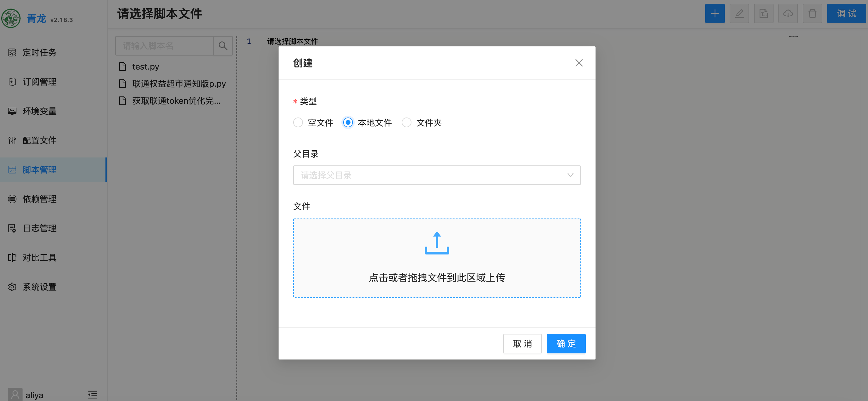Open 定时任务 in the sidebar
This screenshot has height=401, width=868.
[x=39, y=52]
